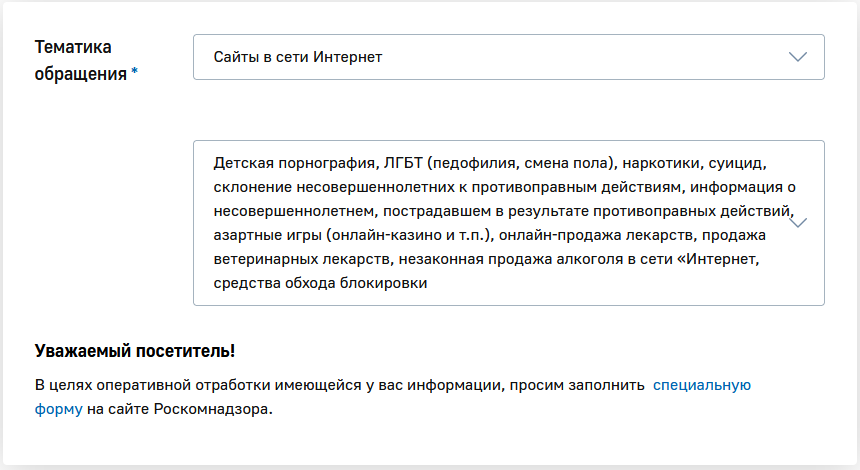The height and width of the screenshot is (470, 860).
Task: Click the chevron arrow in the subcategory box
Action: pos(798,223)
